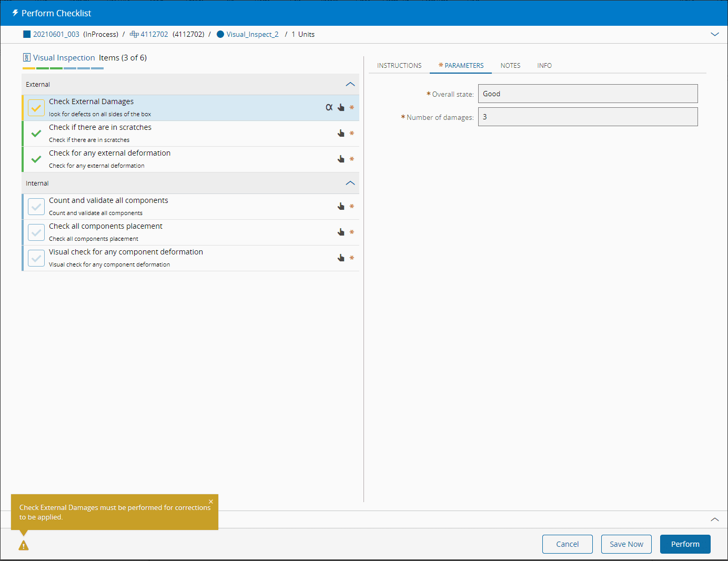
Task: Expand the header details chevron
Action: [x=714, y=34]
